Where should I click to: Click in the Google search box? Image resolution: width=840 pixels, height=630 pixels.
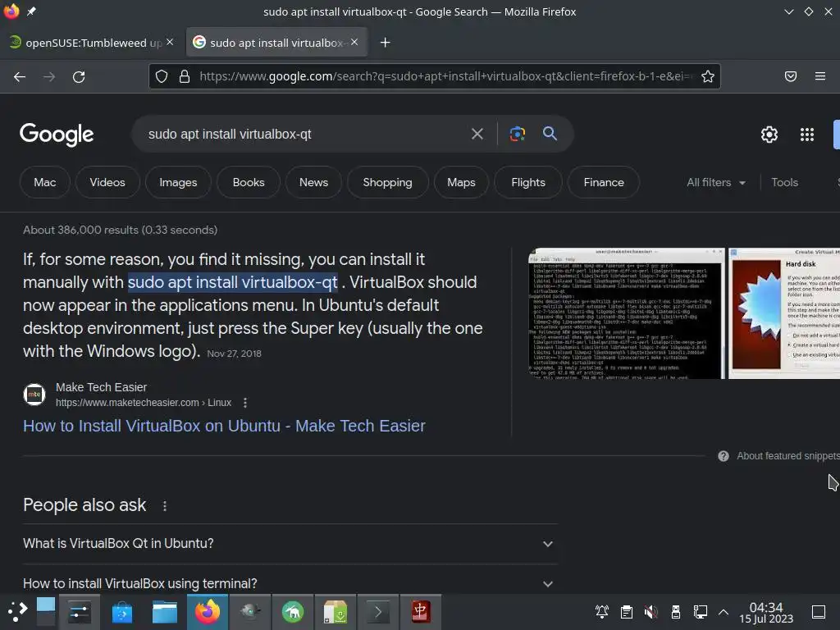(x=305, y=134)
